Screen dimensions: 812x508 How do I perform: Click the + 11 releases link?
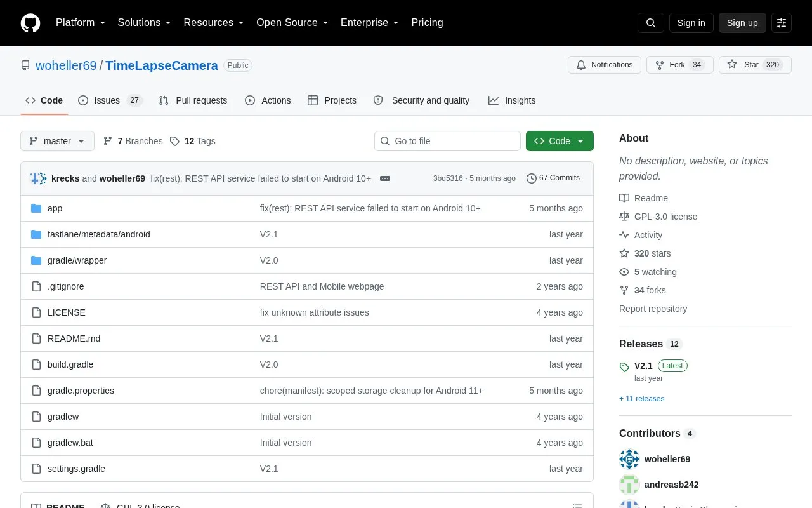pos(641,399)
